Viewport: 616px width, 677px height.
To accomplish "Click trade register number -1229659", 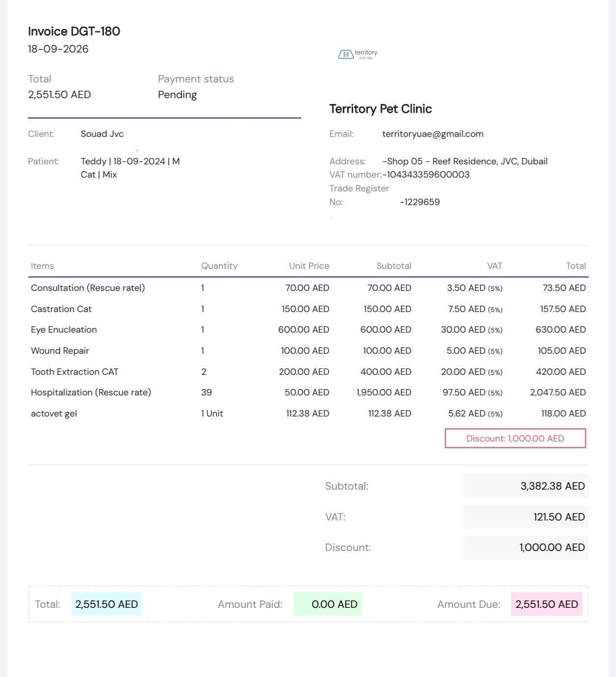I will [x=420, y=202].
